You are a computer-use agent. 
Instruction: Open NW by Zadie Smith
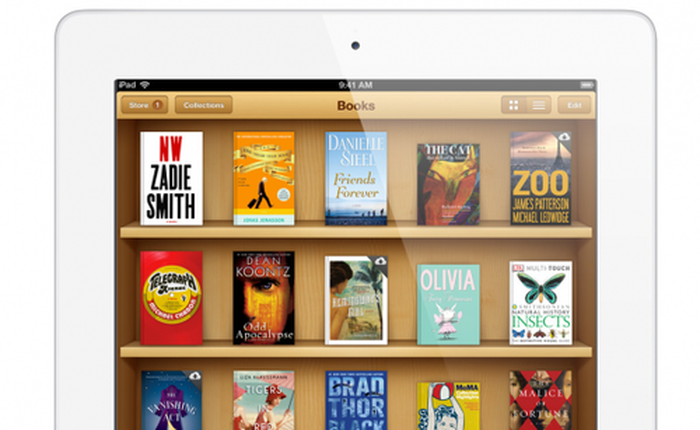click(171, 178)
